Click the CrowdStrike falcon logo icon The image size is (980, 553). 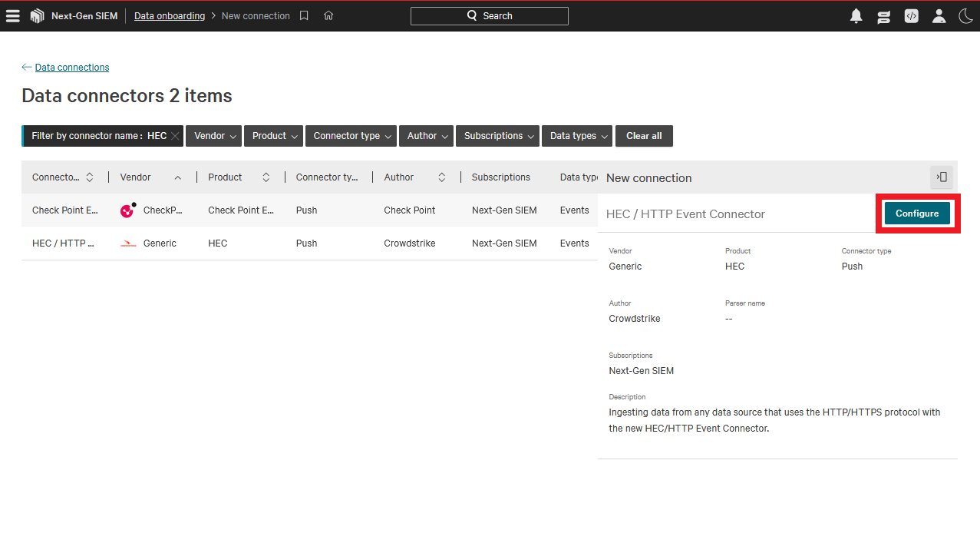[37, 15]
